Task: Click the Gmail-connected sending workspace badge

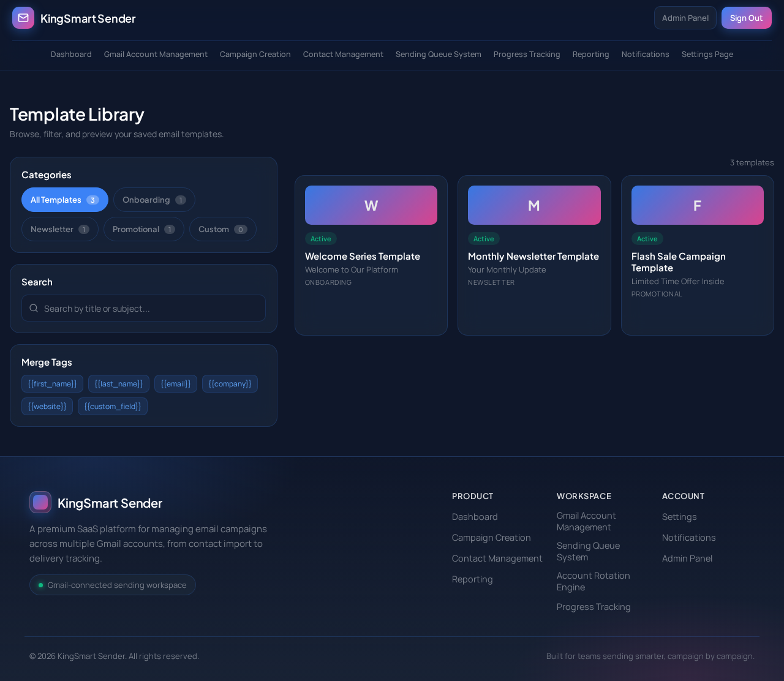Action: pyautogui.click(x=113, y=585)
